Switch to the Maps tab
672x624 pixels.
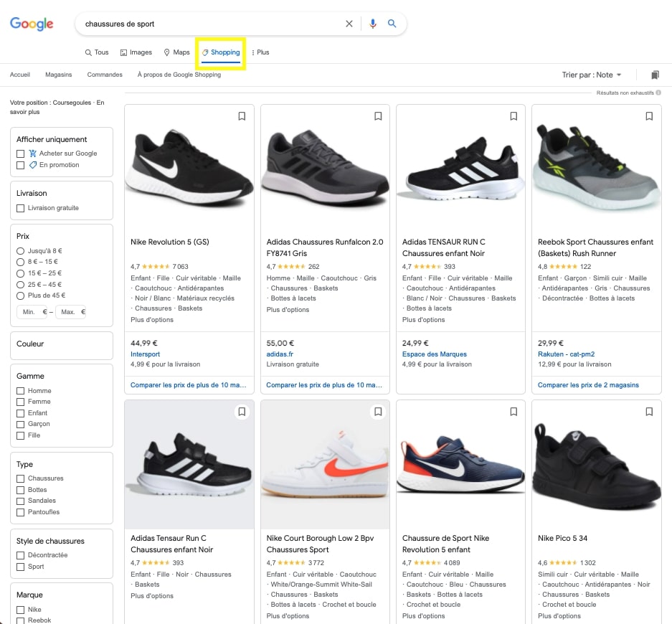point(176,52)
